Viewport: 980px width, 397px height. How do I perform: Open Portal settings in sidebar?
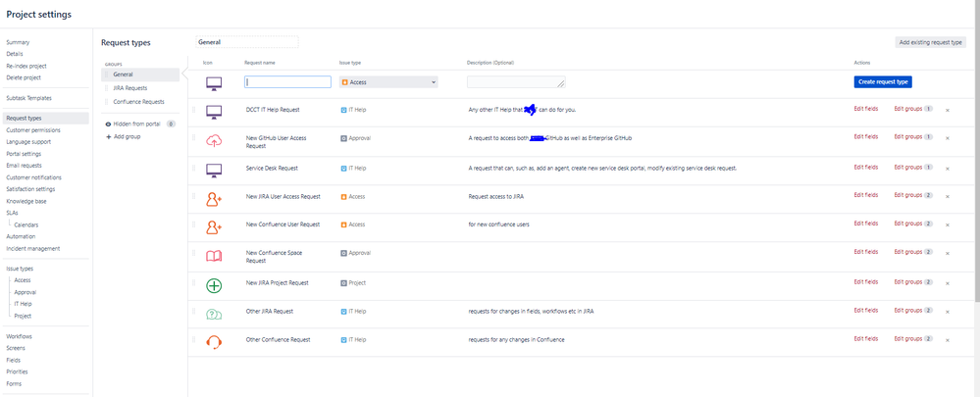coord(24,153)
